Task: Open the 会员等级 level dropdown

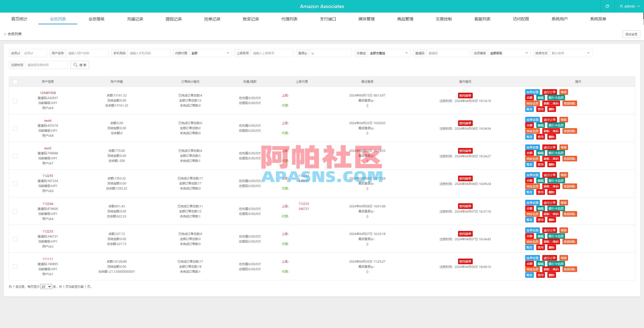Action: click(x=509, y=53)
